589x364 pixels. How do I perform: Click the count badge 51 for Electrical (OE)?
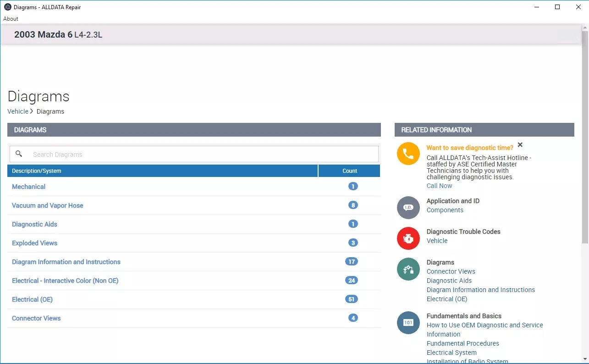pyautogui.click(x=351, y=299)
